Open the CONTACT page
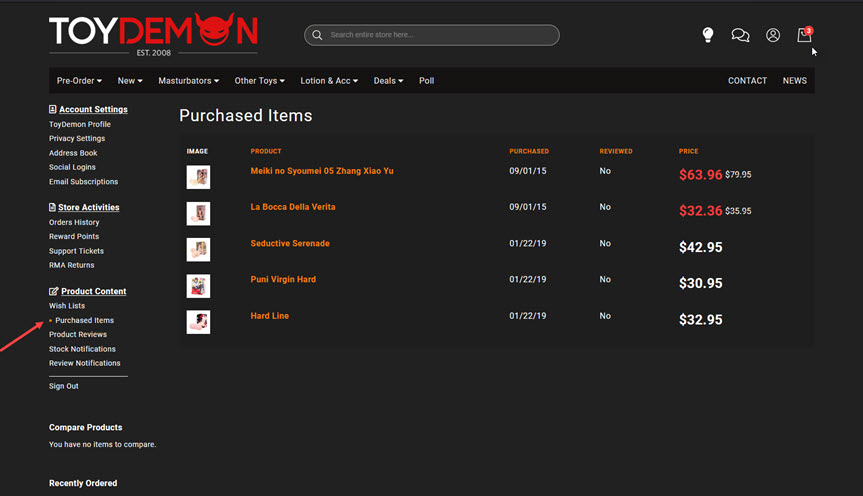 pyautogui.click(x=747, y=80)
